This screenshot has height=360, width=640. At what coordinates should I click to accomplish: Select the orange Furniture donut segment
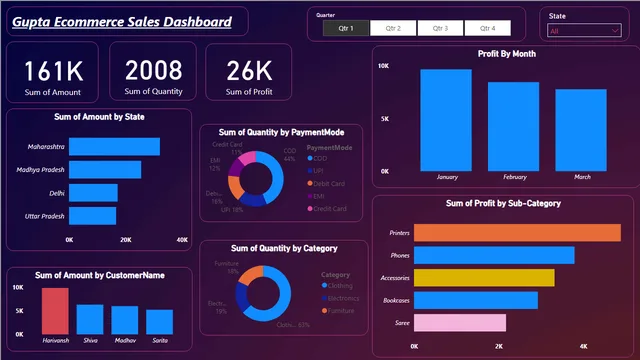[251, 275]
